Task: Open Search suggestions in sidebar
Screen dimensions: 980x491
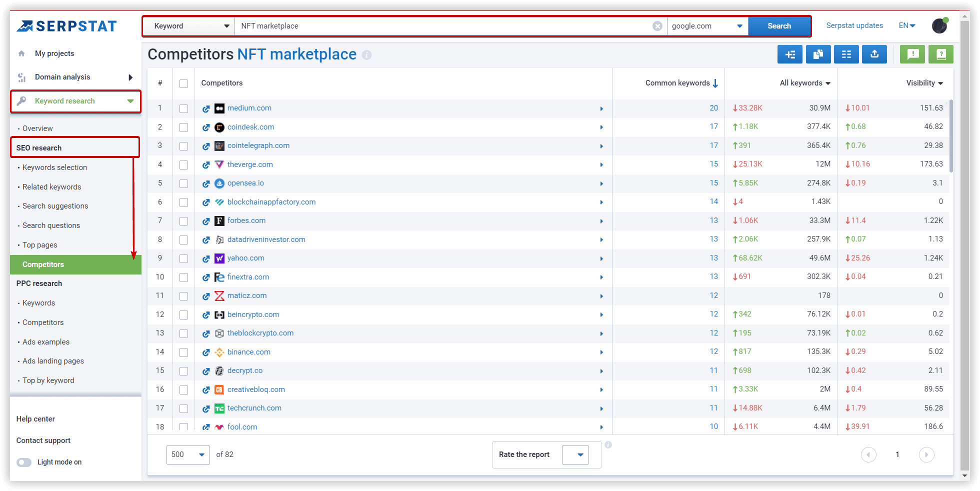Action: (55, 206)
